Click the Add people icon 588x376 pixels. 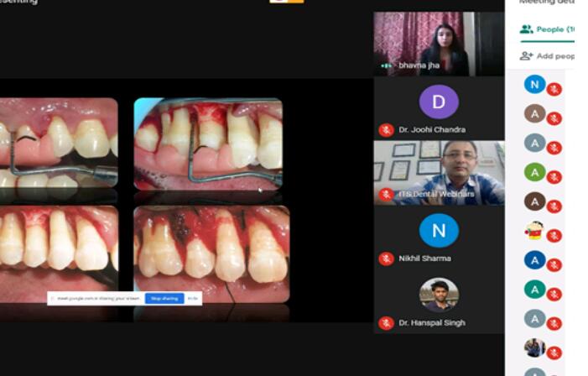coord(527,56)
